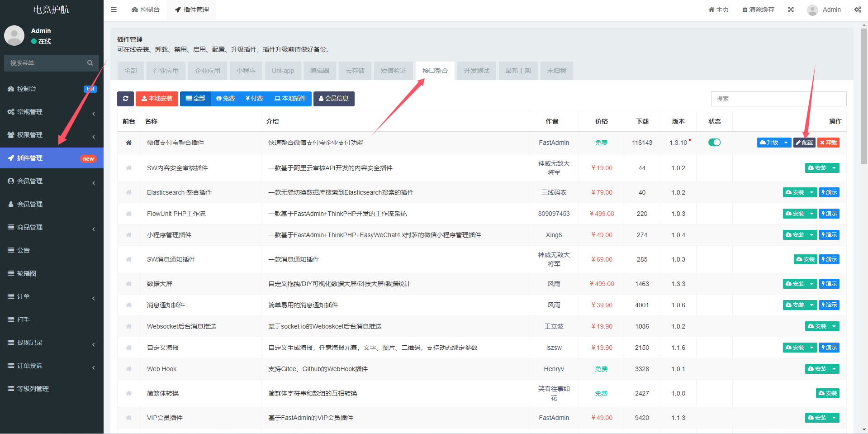Click 清除缓存 trash icon in header
Image resolution: width=868 pixels, height=434 pixels.
tap(745, 10)
